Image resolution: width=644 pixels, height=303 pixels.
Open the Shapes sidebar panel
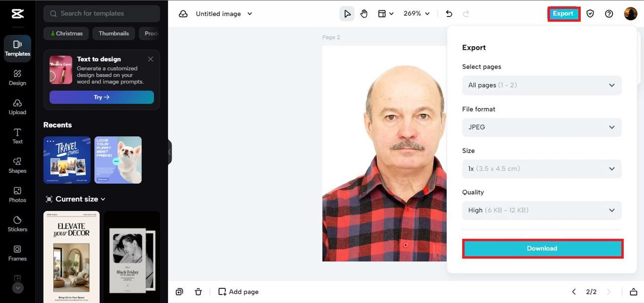tap(18, 165)
